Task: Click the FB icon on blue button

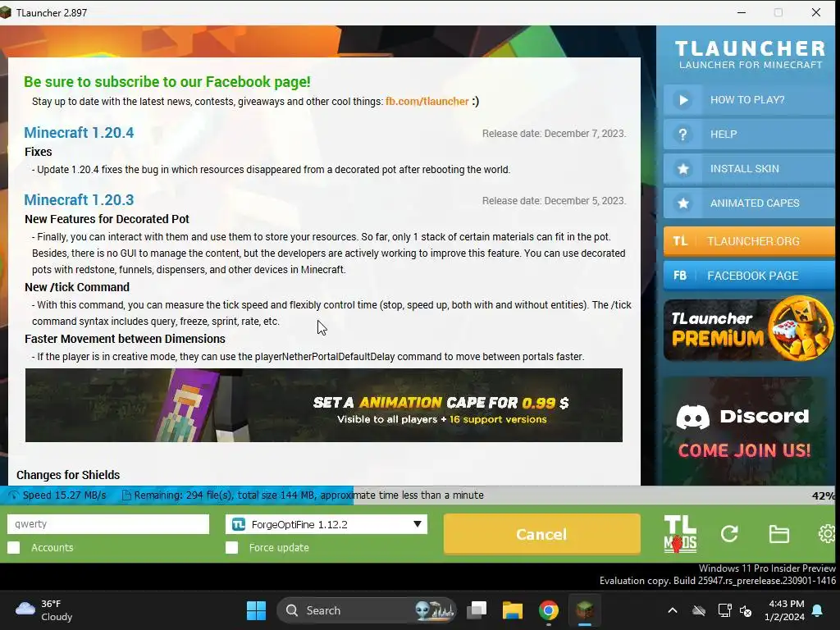Action: pos(680,276)
